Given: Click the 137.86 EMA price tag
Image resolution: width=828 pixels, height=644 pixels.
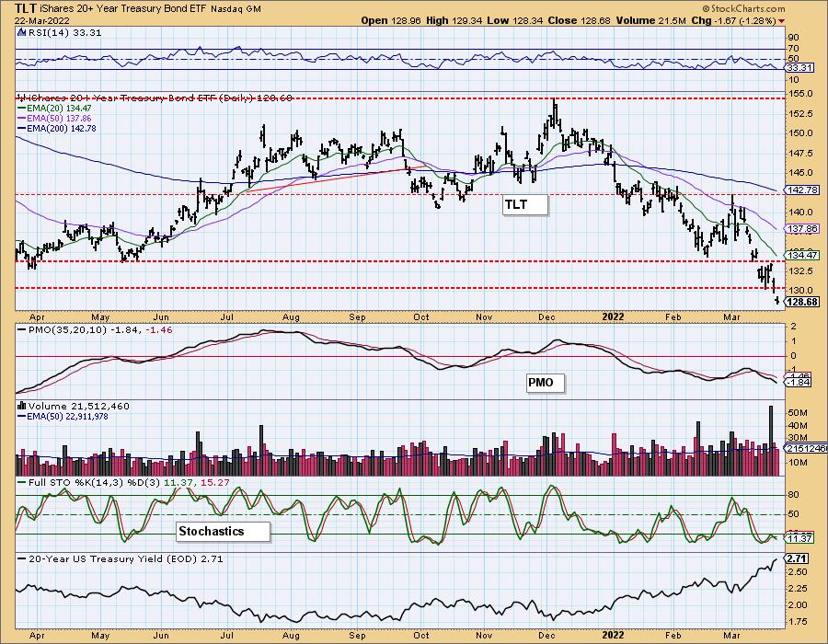Looking at the screenshot, I should pyautogui.click(x=802, y=228).
